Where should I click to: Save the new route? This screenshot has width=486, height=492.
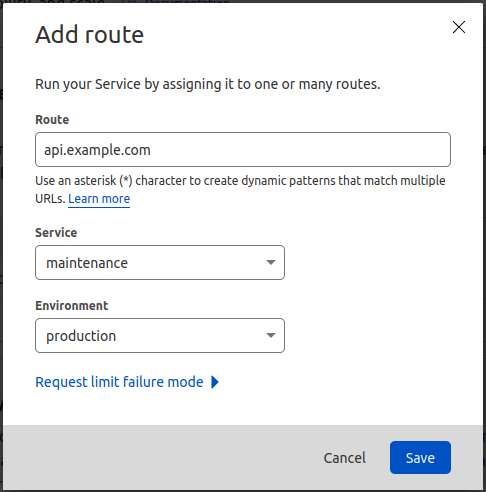coord(420,457)
